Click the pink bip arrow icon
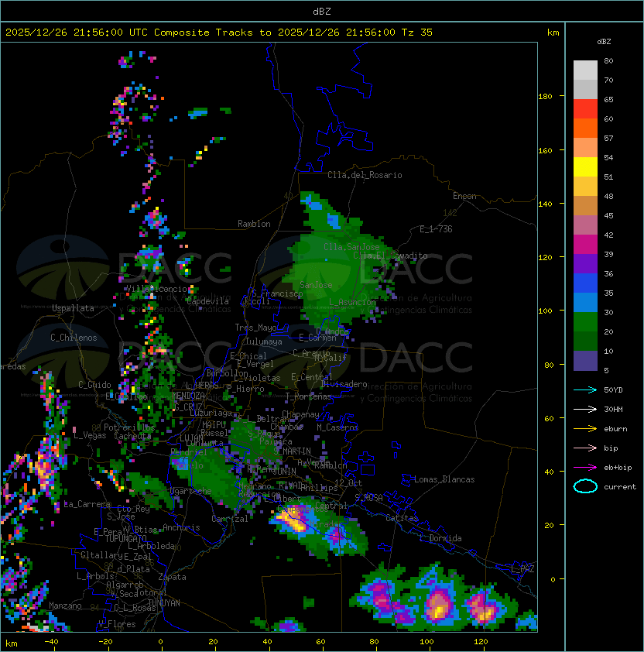Image resolution: width=644 pixels, height=652 pixels. click(585, 448)
